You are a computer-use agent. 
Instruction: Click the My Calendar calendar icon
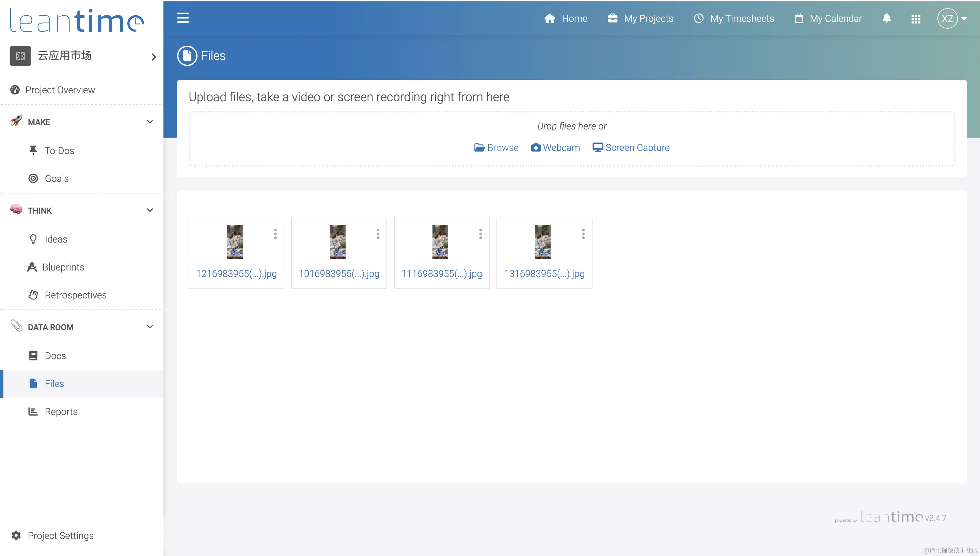click(x=799, y=18)
